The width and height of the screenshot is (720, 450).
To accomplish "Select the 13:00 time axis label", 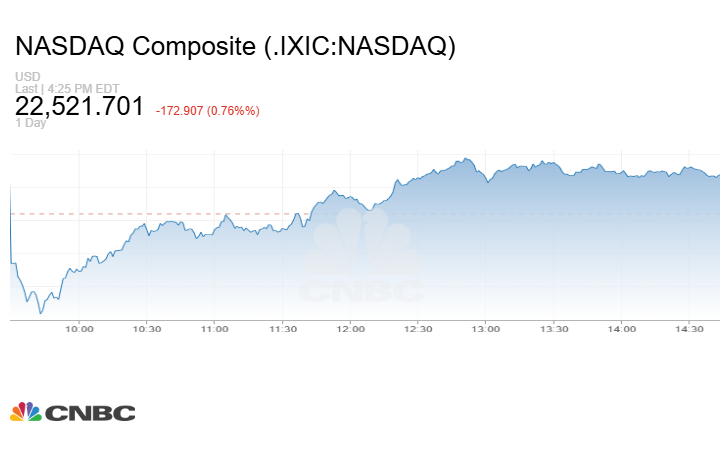I will [x=486, y=329].
